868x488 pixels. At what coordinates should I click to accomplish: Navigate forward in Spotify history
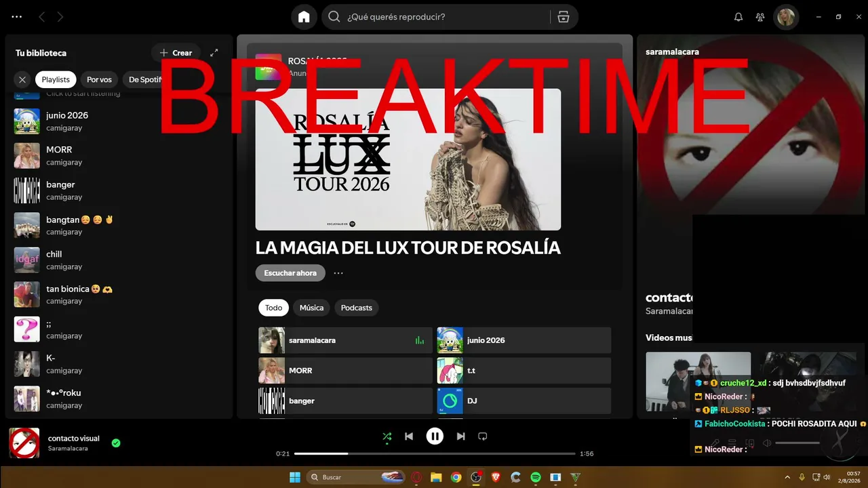[60, 17]
